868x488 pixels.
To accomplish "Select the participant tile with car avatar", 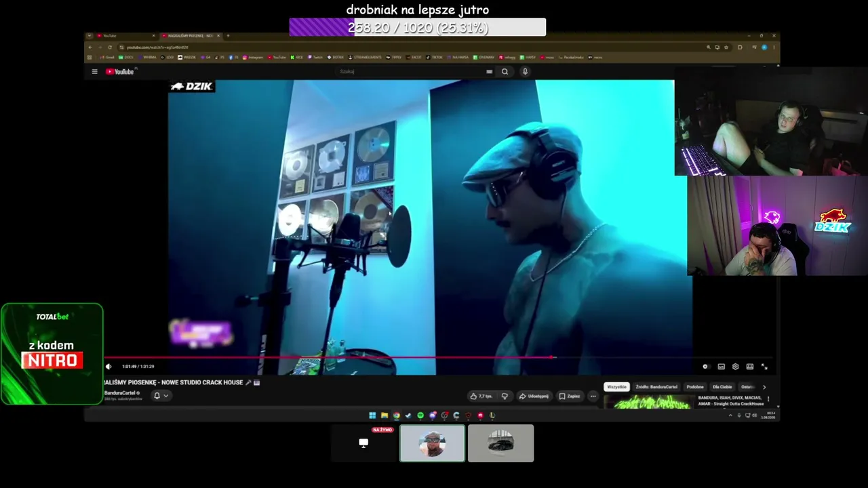I will pyautogui.click(x=501, y=443).
